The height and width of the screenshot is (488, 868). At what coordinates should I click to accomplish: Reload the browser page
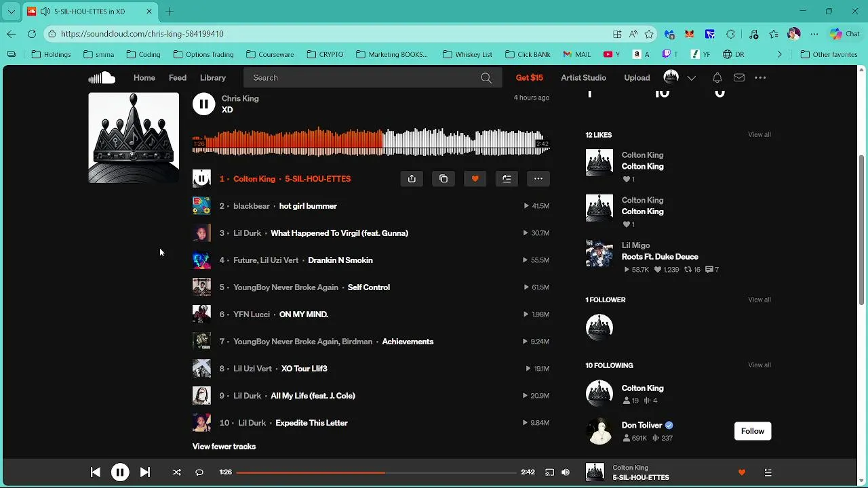32,34
